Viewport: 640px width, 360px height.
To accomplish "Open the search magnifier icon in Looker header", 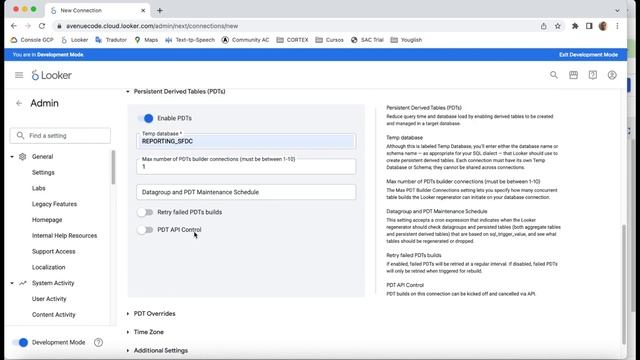I will click(553, 75).
